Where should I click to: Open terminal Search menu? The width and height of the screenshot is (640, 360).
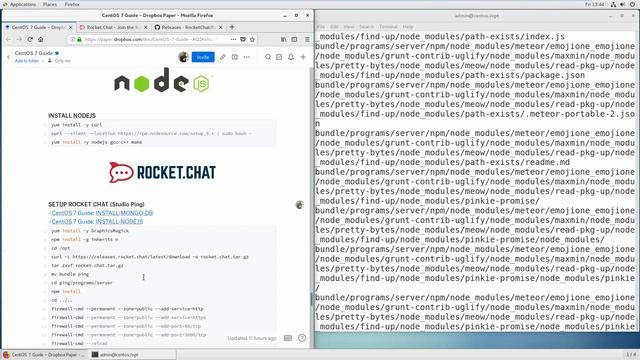367,27
